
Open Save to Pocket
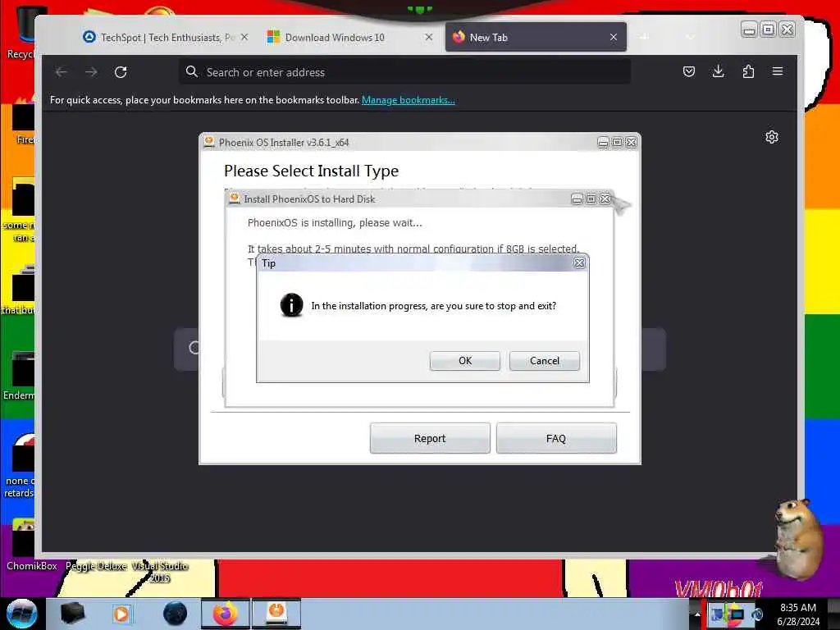click(x=689, y=71)
